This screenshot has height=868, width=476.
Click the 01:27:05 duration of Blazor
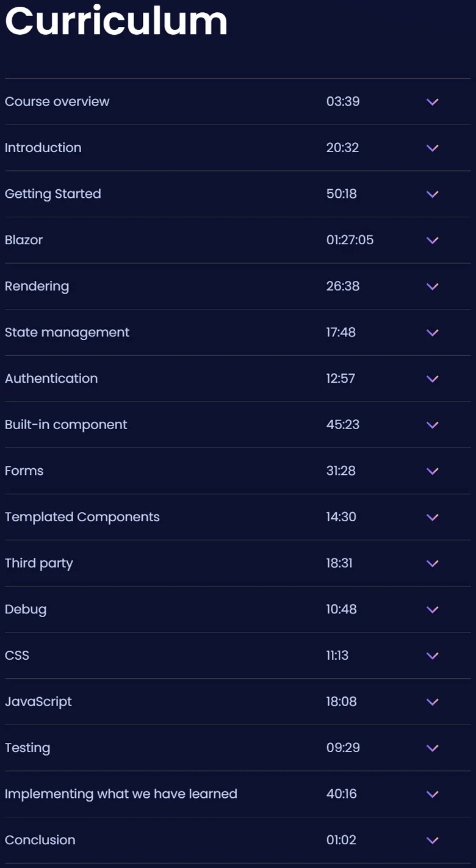(350, 240)
